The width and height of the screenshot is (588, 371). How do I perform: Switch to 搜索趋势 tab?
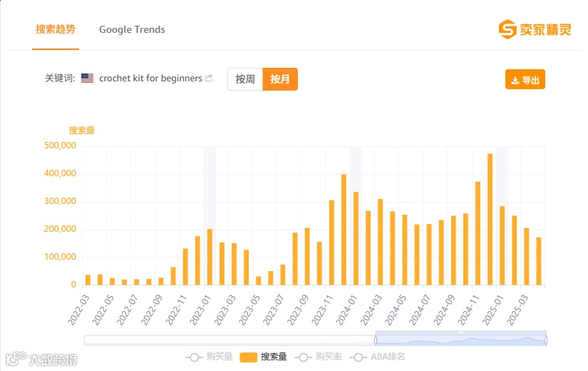pyautogui.click(x=56, y=30)
